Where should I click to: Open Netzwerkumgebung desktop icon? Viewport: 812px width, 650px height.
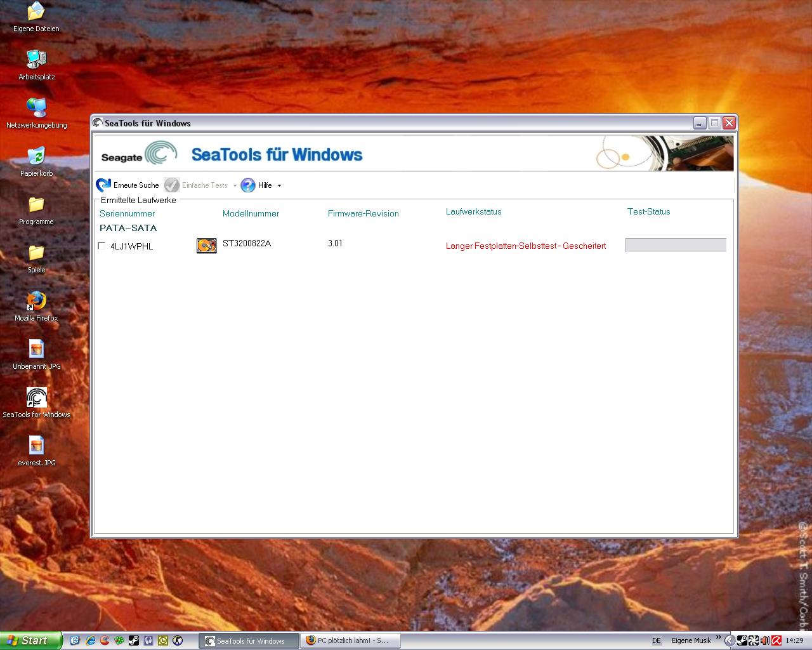(36, 114)
